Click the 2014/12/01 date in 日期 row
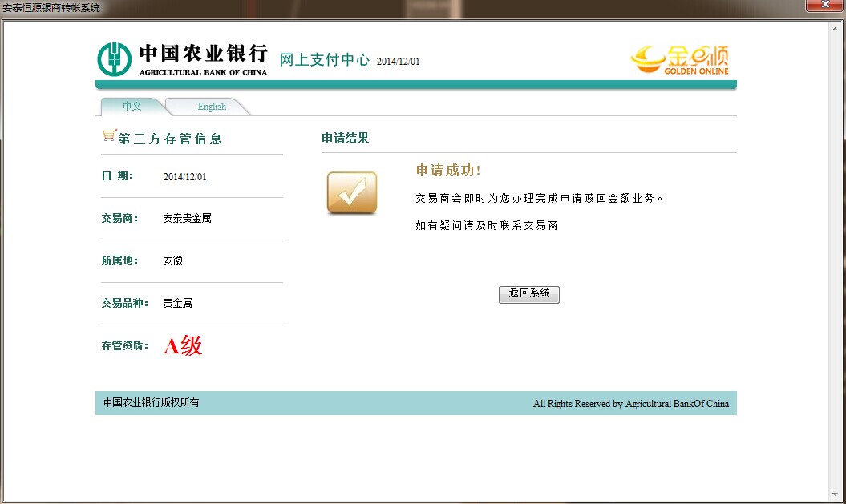 coord(184,176)
